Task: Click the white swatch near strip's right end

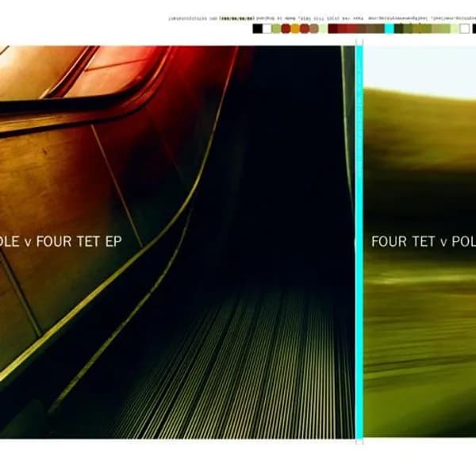Action: (x=465, y=29)
